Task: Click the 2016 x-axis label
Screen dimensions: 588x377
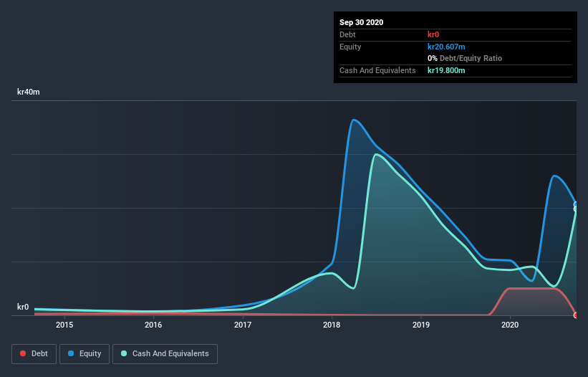Action: (x=153, y=325)
